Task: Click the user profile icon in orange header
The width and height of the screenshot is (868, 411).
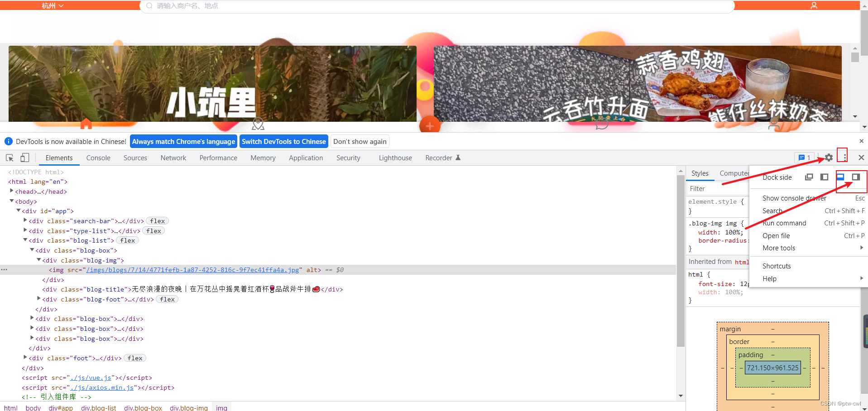Action: click(814, 5)
